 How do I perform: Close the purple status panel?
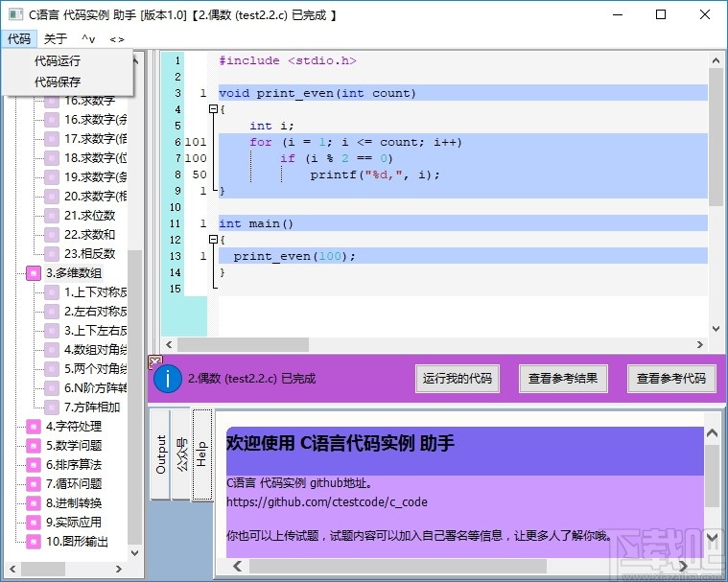pos(155,361)
